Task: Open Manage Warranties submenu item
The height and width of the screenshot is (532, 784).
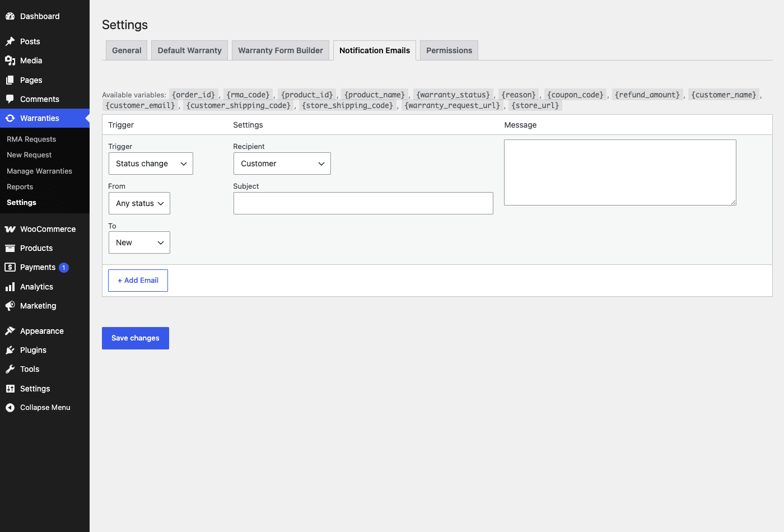Action: 39,171
